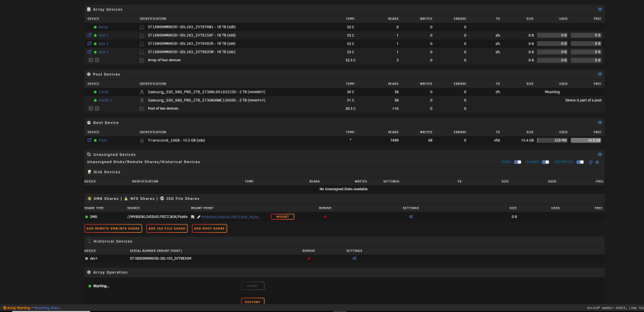The image size is (644, 312).
Task: Click the Pool Devices view toggle icon
Action: click(600, 74)
